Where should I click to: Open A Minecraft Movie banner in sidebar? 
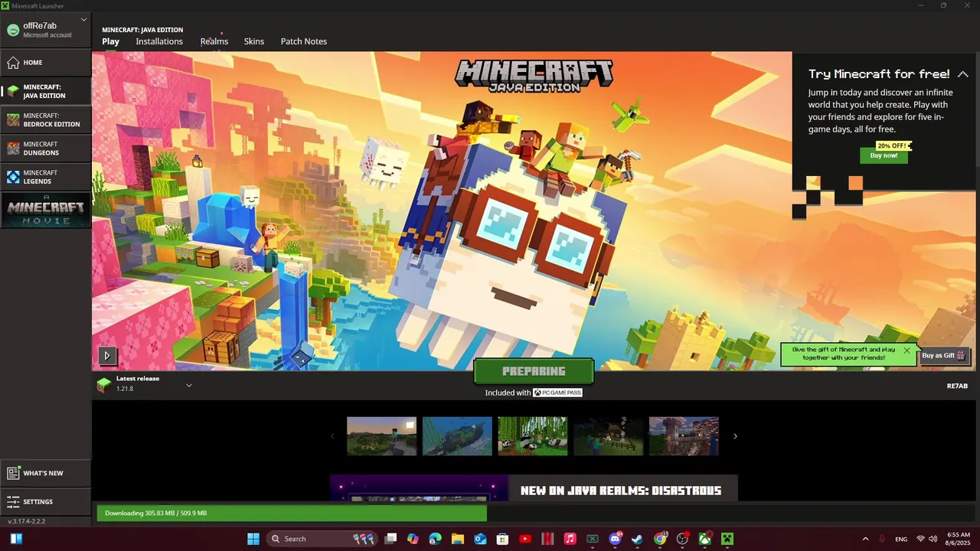pos(45,210)
